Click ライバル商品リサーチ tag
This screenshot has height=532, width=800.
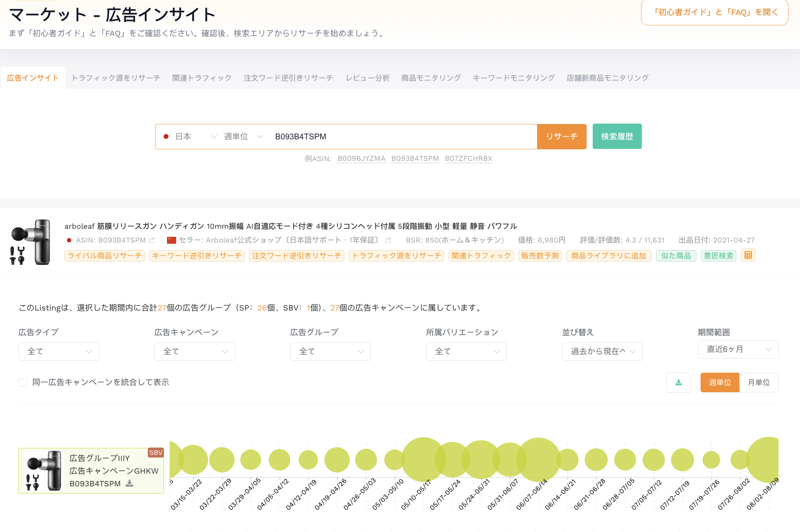click(104, 256)
